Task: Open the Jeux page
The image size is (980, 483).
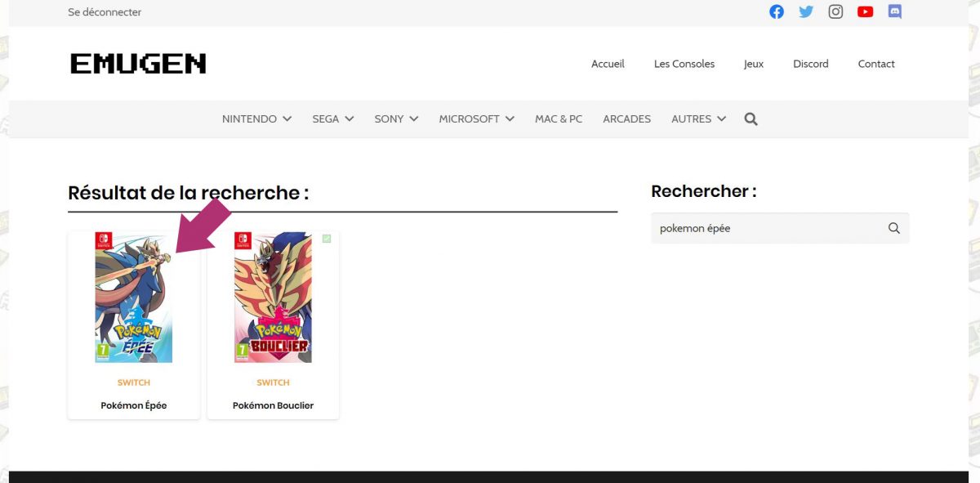Action: pyautogui.click(x=754, y=64)
